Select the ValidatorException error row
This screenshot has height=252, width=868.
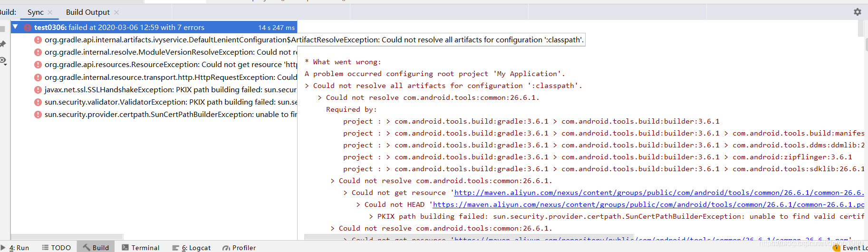tap(165, 102)
